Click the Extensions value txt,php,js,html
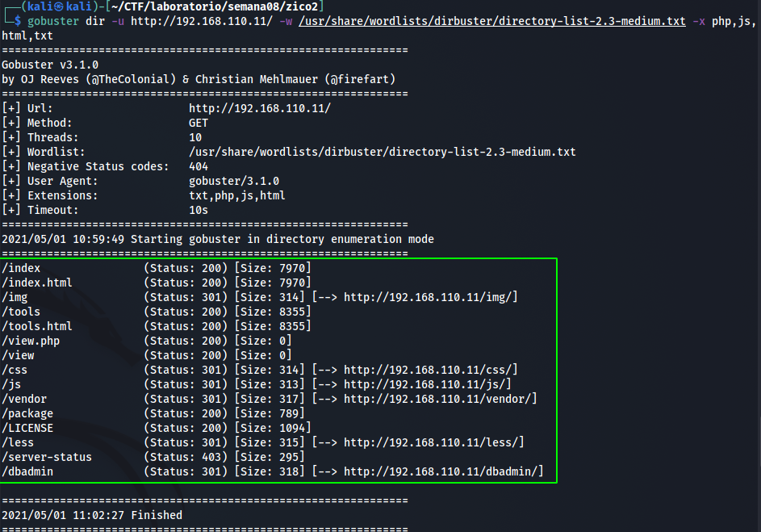761x532 pixels. tap(236, 195)
